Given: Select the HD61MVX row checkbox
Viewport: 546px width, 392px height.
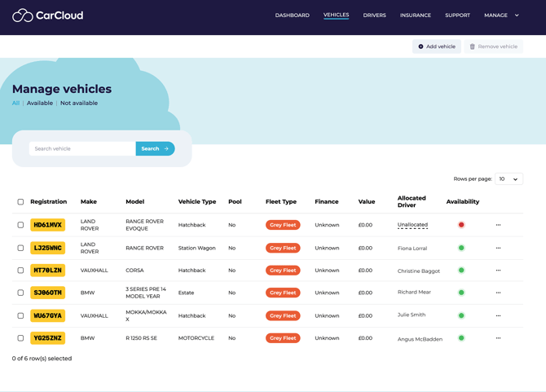Looking at the screenshot, I should coord(20,225).
